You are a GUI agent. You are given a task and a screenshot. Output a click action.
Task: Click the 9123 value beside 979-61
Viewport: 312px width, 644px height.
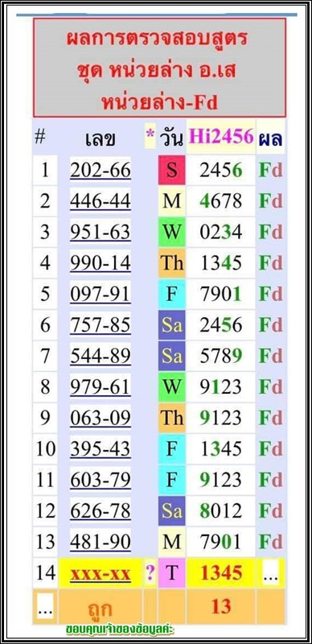221,387
